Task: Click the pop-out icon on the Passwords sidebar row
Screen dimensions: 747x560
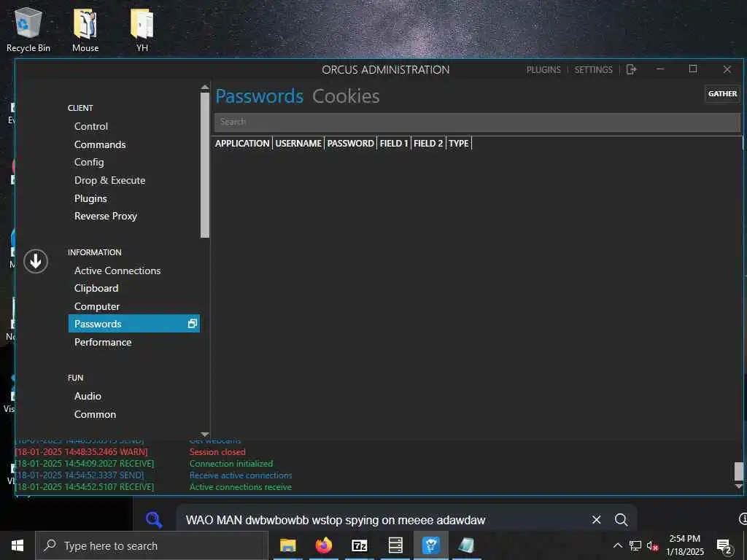Action: tap(193, 324)
